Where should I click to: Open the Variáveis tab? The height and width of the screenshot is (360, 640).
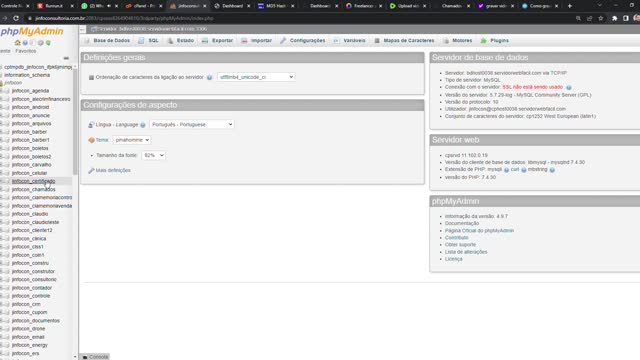(350, 40)
